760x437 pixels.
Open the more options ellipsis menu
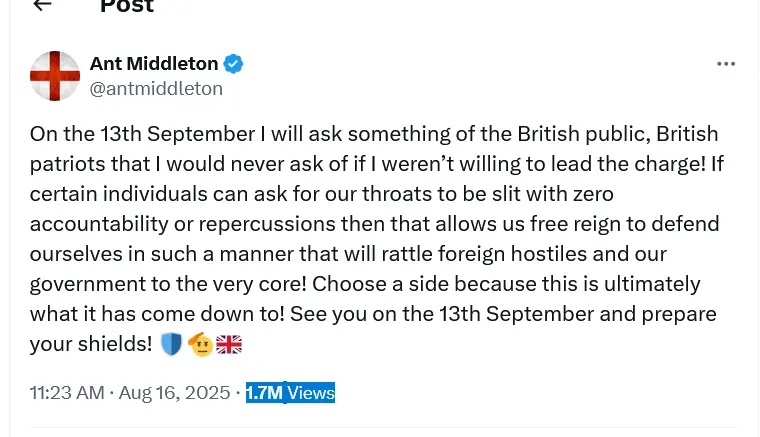click(x=726, y=64)
